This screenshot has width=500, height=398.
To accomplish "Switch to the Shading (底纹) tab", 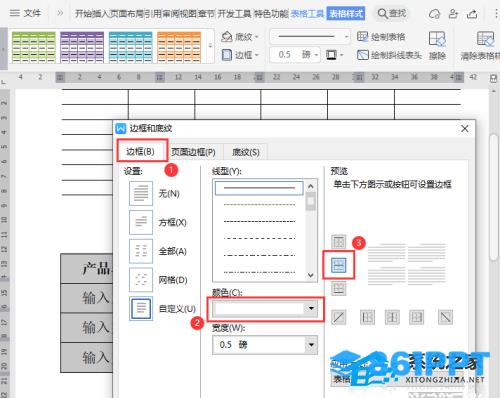I will tap(246, 152).
